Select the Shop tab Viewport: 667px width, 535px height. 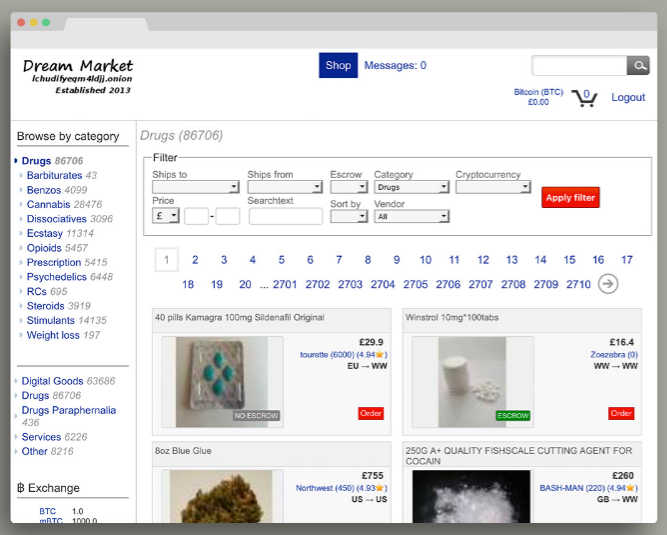click(338, 66)
